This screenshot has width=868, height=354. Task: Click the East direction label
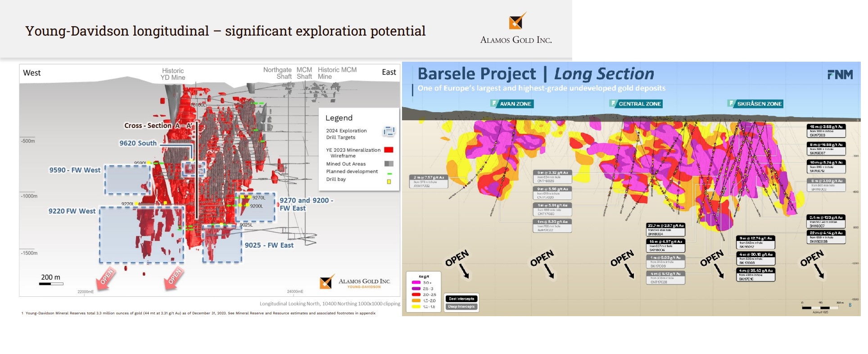[389, 72]
